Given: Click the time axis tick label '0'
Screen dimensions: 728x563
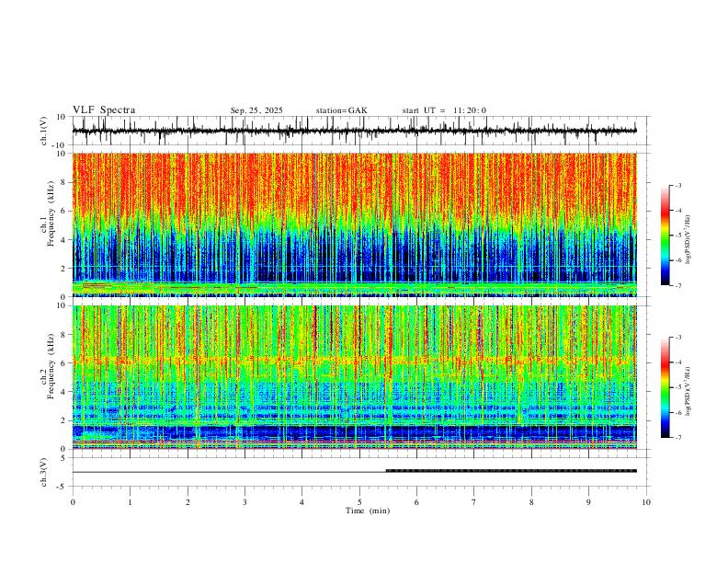Looking at the screenshot, I should click(x=73, y=502).
